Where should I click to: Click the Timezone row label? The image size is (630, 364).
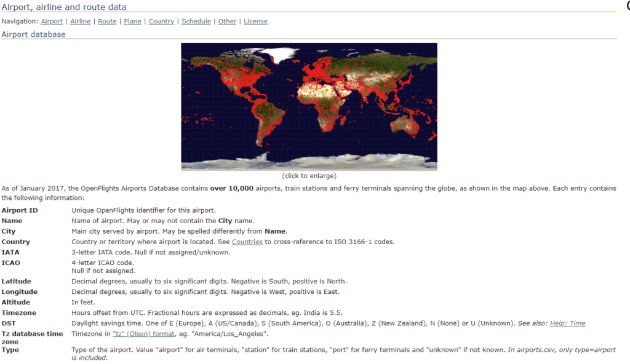coord(18,312)
